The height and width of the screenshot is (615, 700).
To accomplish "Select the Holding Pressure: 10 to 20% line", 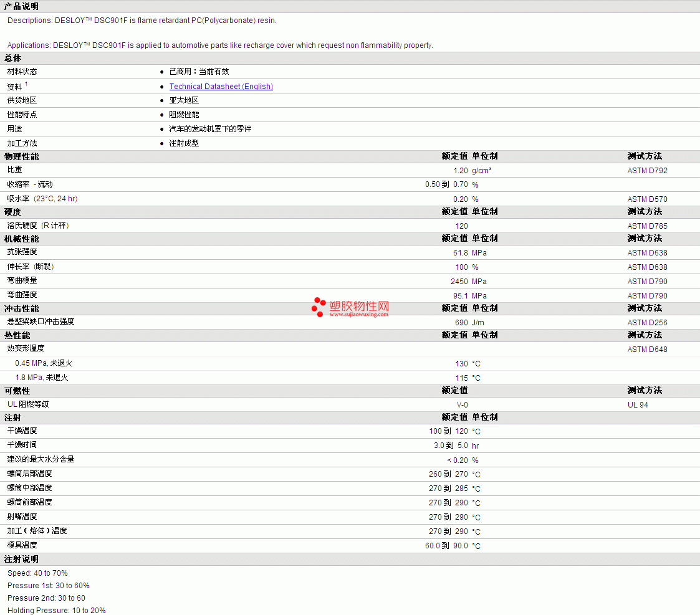I will point(56,611).
